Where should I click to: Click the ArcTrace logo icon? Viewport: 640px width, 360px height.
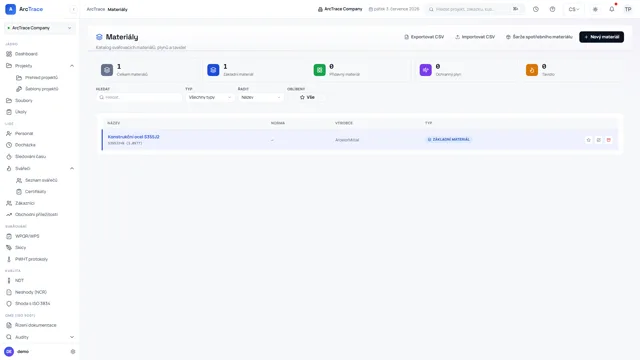[11, 9]
